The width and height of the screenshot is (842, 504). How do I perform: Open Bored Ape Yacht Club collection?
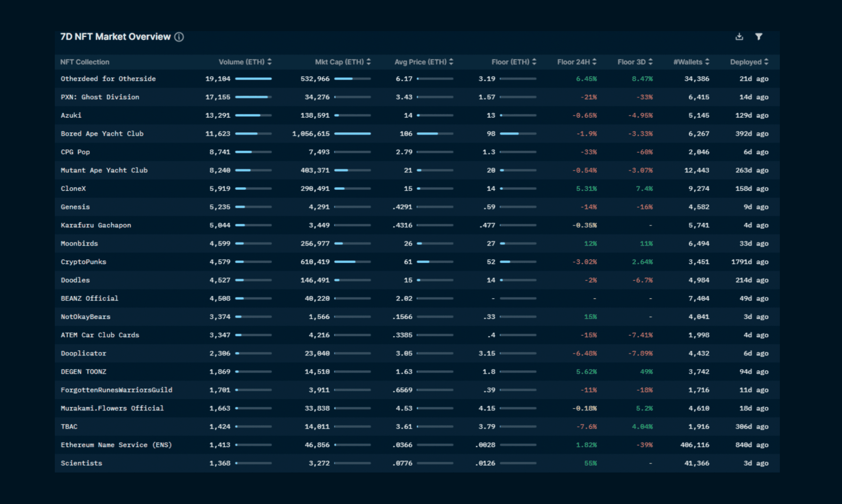pyautogui.click(x=102, y=134)
